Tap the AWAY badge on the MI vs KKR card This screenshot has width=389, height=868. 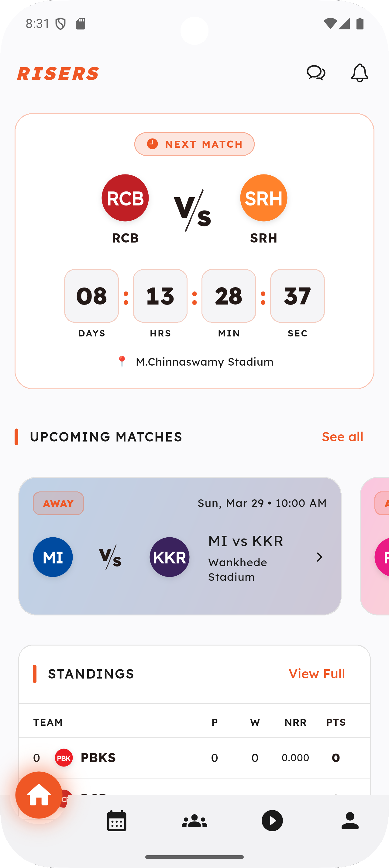(58, 503)
